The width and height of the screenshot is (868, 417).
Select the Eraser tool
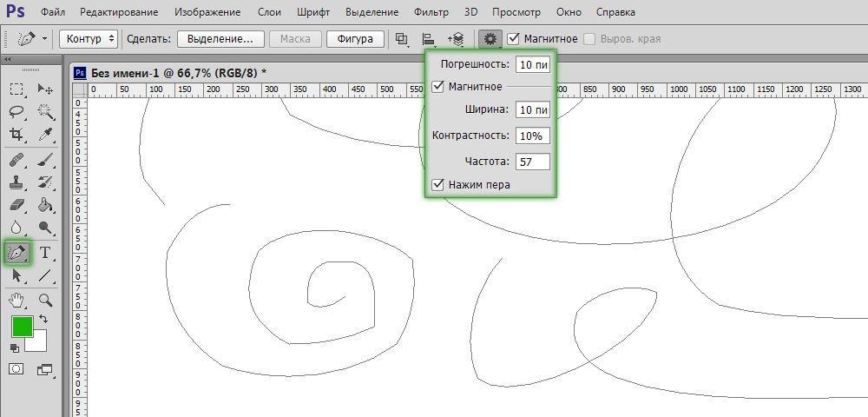click(17, 205)
